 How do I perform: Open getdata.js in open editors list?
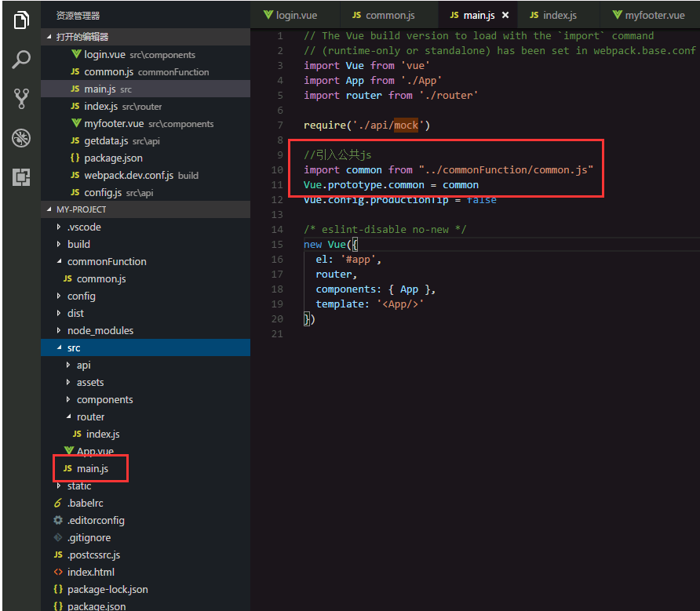point(106,140)
